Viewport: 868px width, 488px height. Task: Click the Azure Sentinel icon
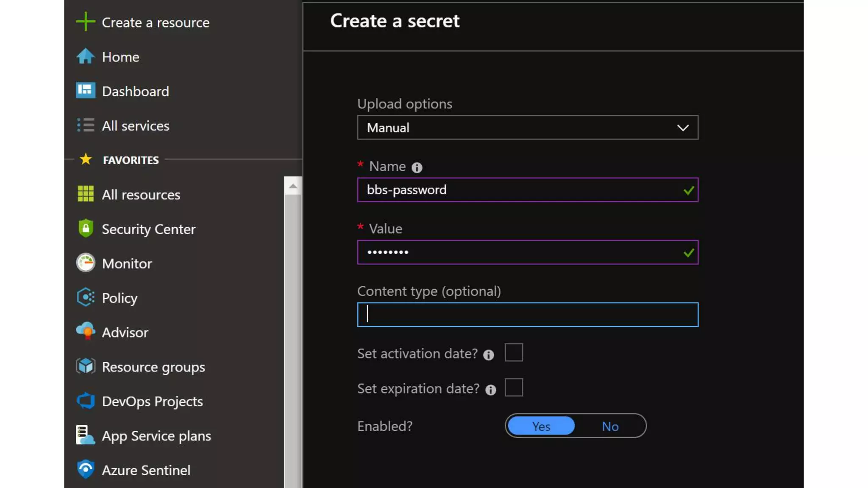(85, 469)
